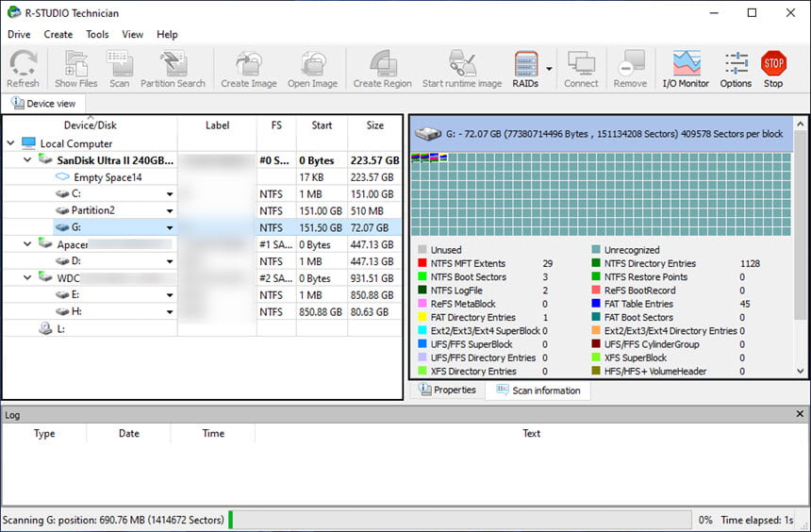Viewport: 811px width, 532px height.
Task: Open the Help menu
Action: point(167,34)
